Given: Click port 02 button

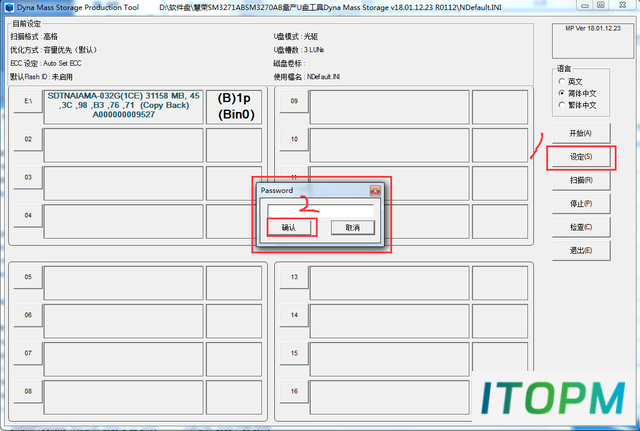Looking at the screenshot, I should (28, 139).
